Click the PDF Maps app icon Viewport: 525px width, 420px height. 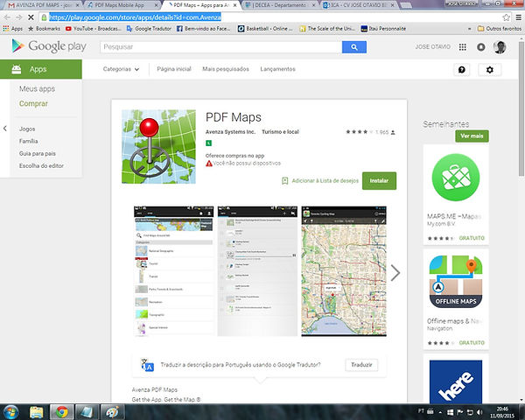(x=158, y=147)
